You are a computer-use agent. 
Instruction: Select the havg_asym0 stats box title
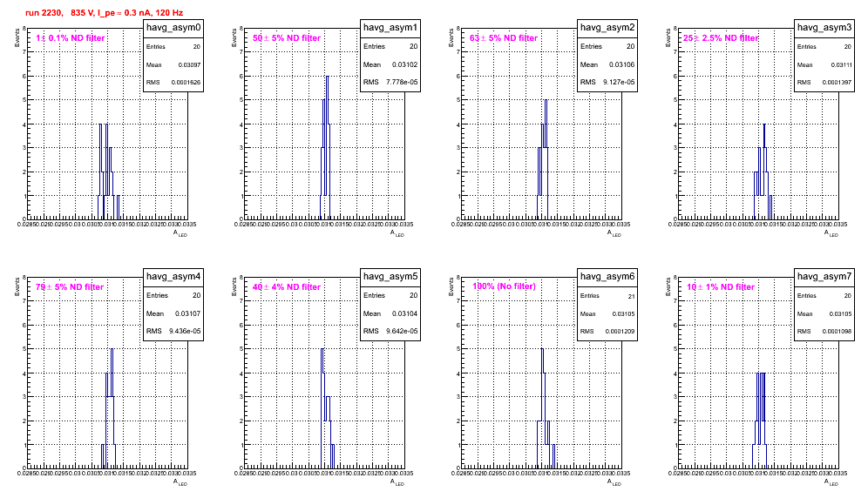point(173,27)
